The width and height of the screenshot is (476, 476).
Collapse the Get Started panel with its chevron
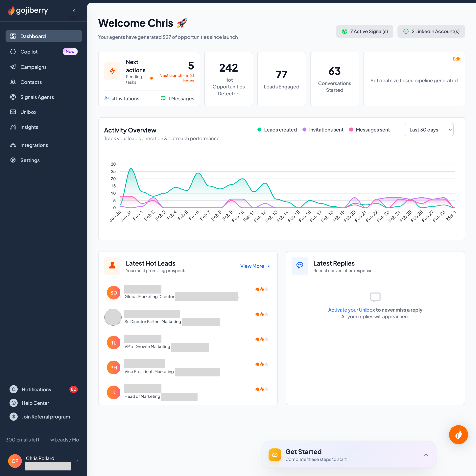426,455
